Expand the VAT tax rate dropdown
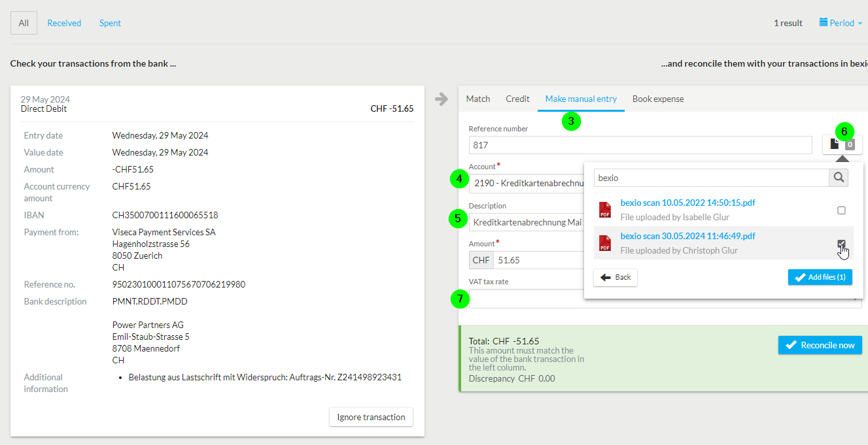The image size is (868, 445). [665, 299]
